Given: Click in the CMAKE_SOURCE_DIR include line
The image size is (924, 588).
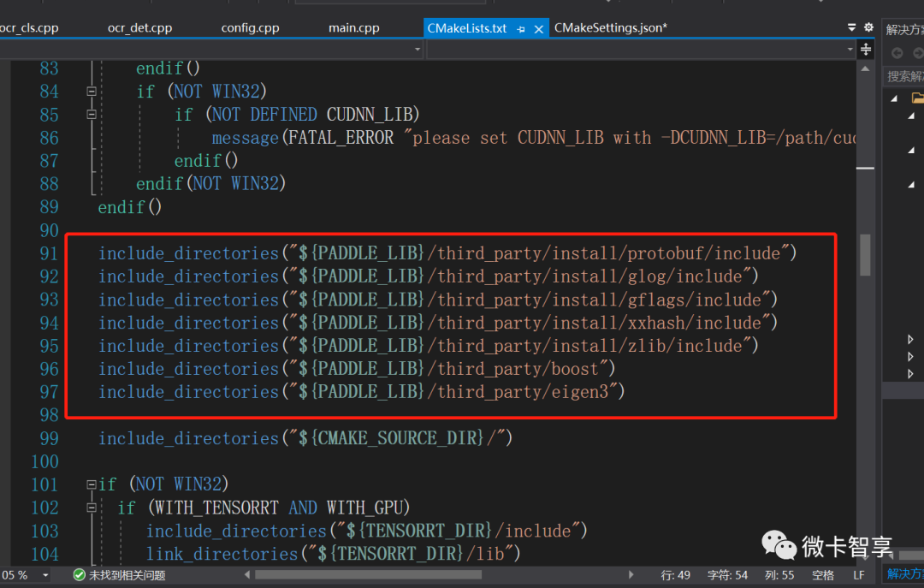Looking at the screenshot, I should point(305,438).
